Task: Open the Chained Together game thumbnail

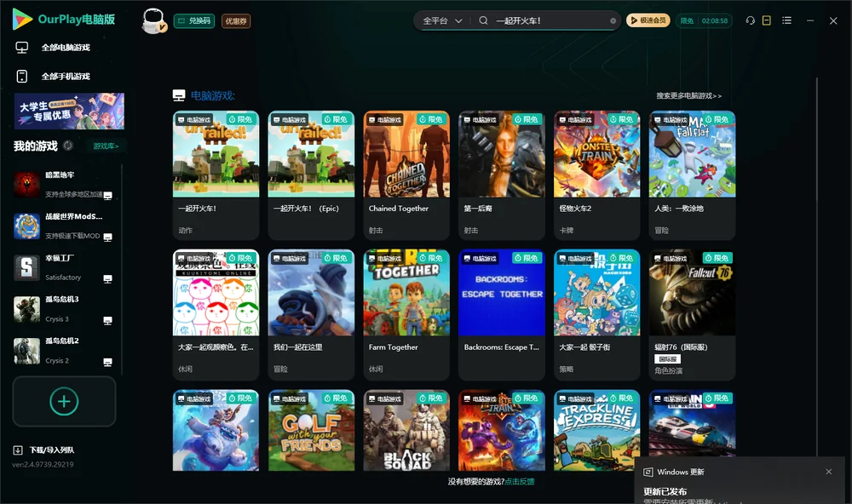Action: [x=406, y=154]
